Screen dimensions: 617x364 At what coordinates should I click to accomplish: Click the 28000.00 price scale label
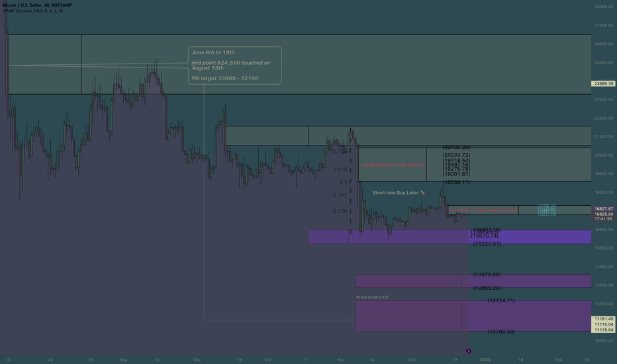click(x=604, y=7)
